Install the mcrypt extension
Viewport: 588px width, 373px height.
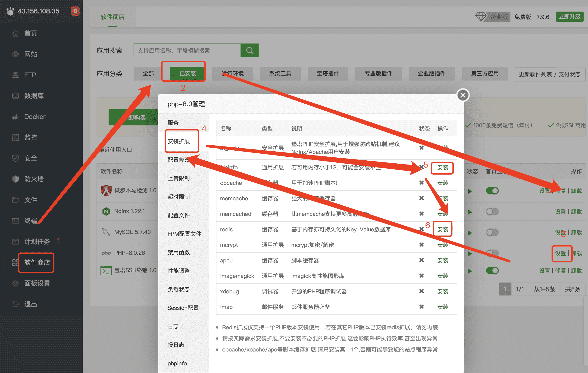(442, 245)
